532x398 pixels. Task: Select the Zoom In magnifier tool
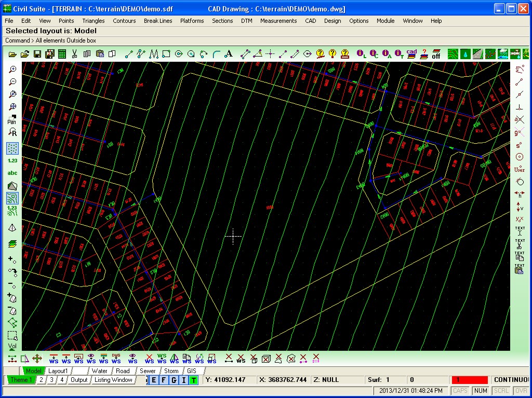[12, 70]
